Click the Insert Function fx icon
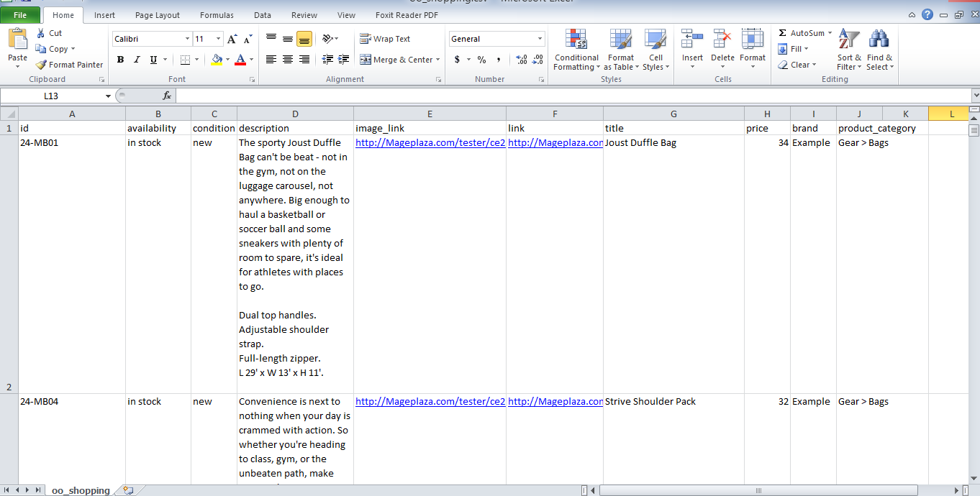Image resolution: width=980 pixels, height=496 pixels. point(167,96)
